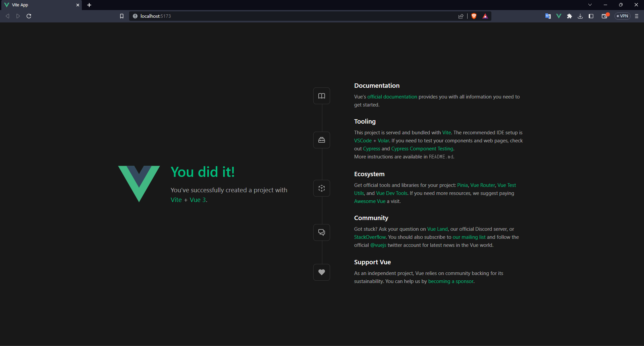Close the Vite App tab
The width and height of the screenshot is (644, 346).
[77, 5]
